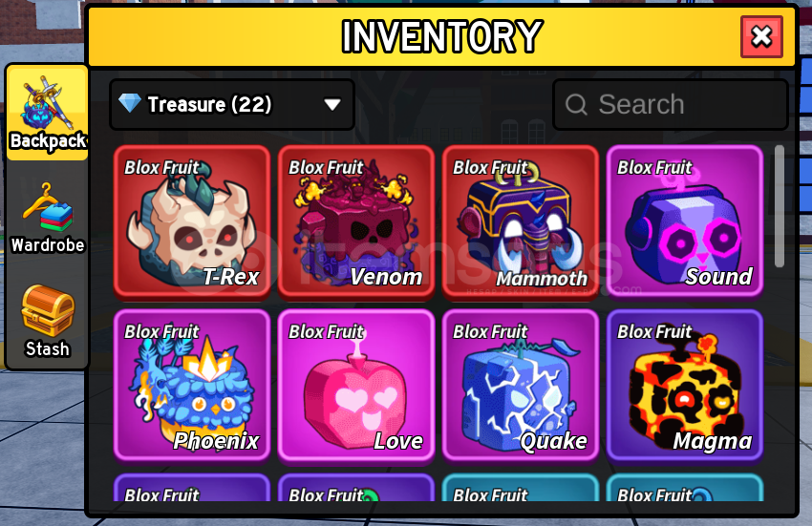Click the diamond icon in Treasure filter
Screen dimensions: 812x526
click(x=130, y=103)
